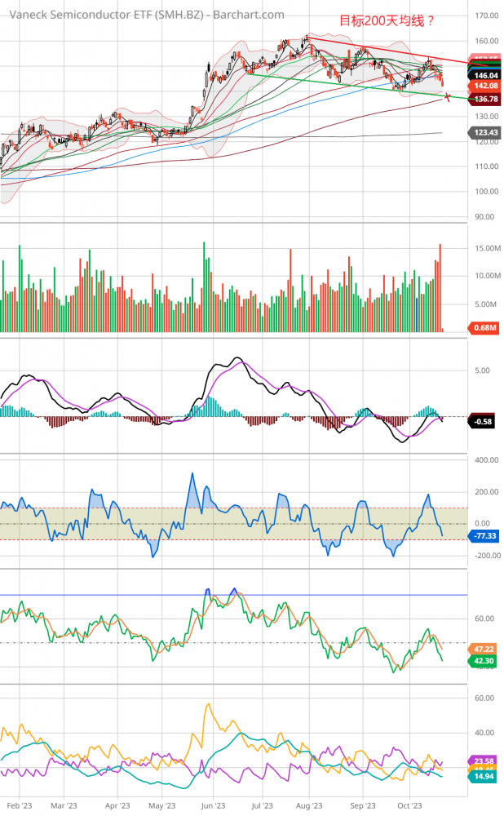The width and height of the screenshot is (504, 816).
Task: Click the red X target marker on the chart
Action: click(x=448, y=98)
